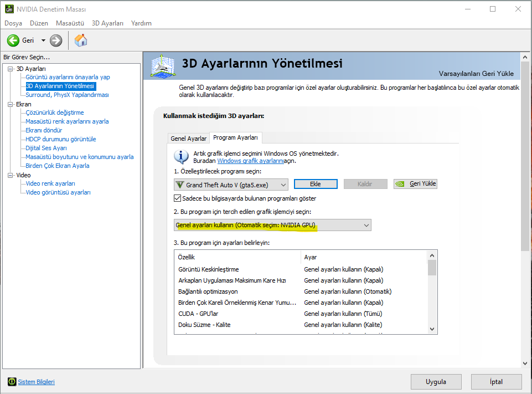Click the 'Özellik' column header
The image size is (532, 394).
pyautogui.click(x=237, y=257)
